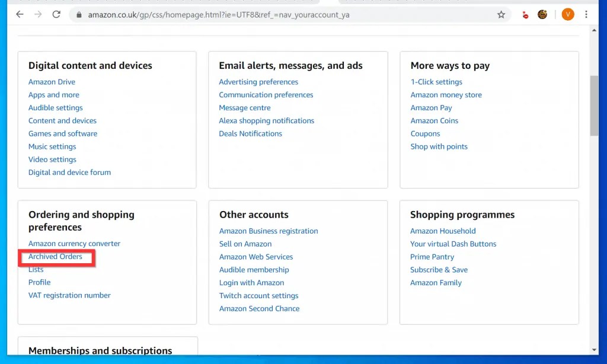Viewport: 607px width, 364px height.
Task: Click the browser back arrow
Action: [19, 14]
